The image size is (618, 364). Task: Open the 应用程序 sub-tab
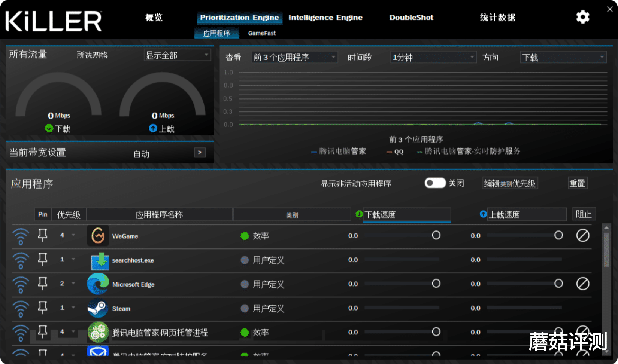click(216, 33)
